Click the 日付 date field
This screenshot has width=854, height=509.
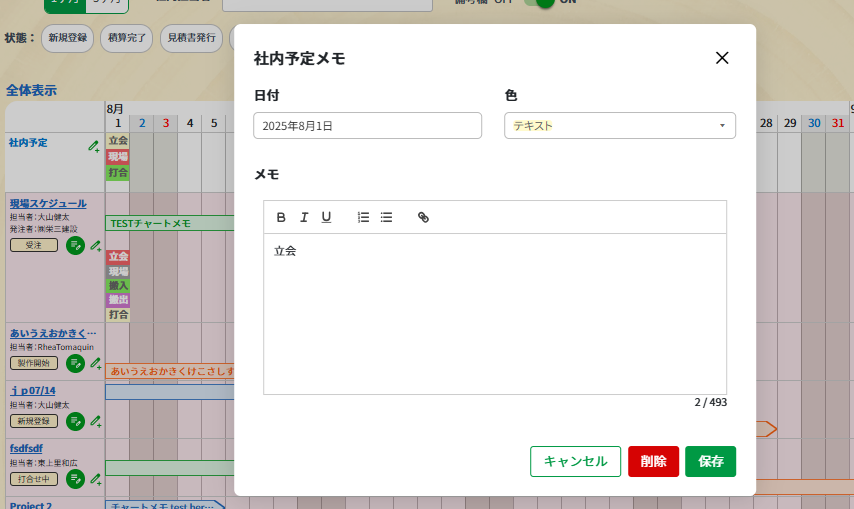[x=368, y=126]
